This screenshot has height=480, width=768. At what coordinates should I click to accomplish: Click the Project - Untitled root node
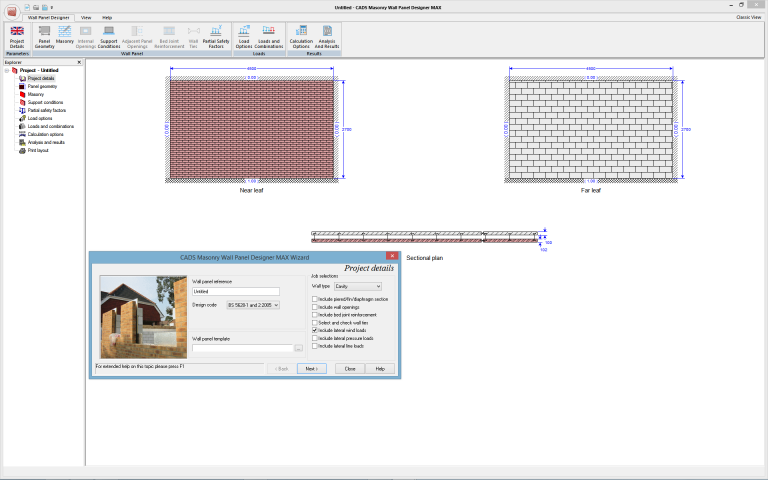pos(39,71)
